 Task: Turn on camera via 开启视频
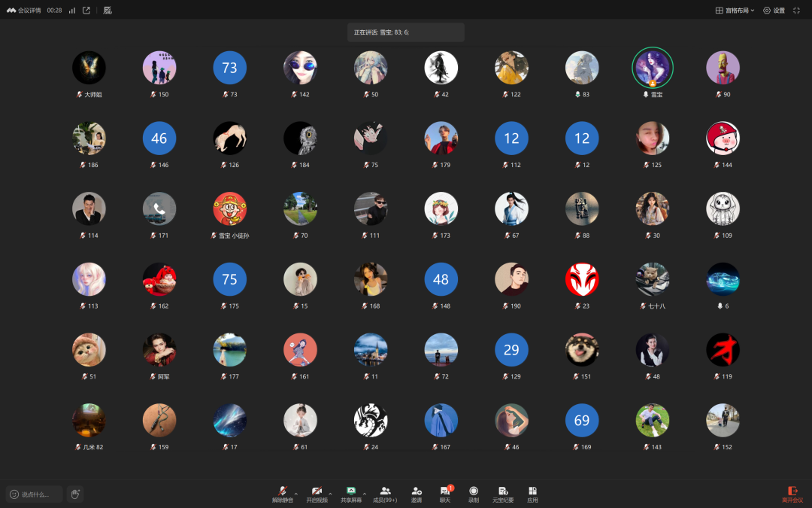tap(317, 494)
